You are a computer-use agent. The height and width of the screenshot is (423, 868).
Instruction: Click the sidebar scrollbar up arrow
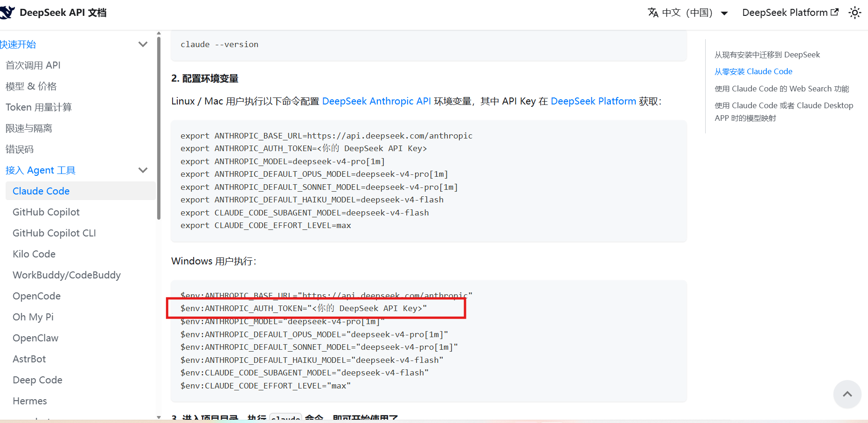coord(159,34)
